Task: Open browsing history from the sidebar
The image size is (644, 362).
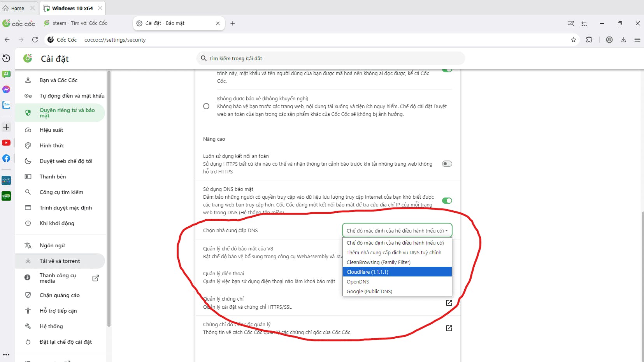Action: click(x=6, y=58)
